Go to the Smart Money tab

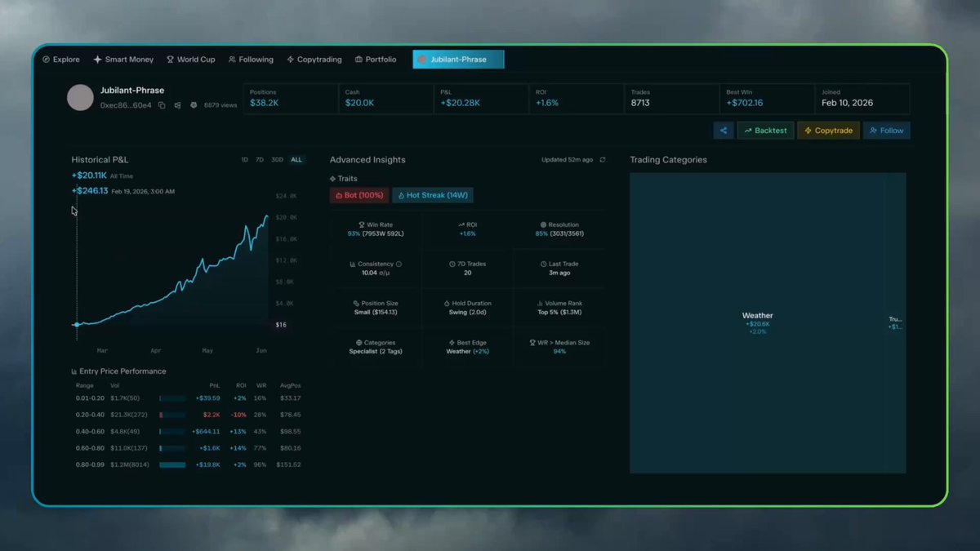pyautogui.click(x=123, y=60)
